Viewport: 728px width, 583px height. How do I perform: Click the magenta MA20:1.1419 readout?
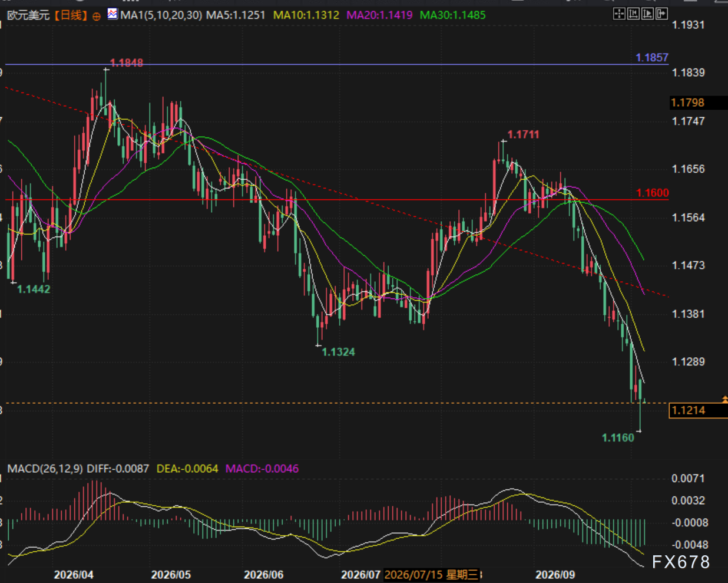coord(379,15)
